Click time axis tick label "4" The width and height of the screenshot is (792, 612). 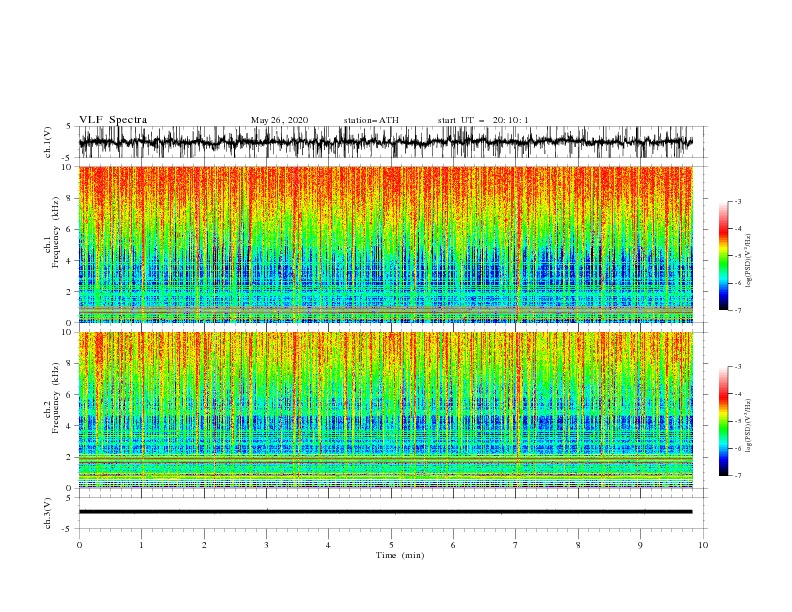[328, 545]
